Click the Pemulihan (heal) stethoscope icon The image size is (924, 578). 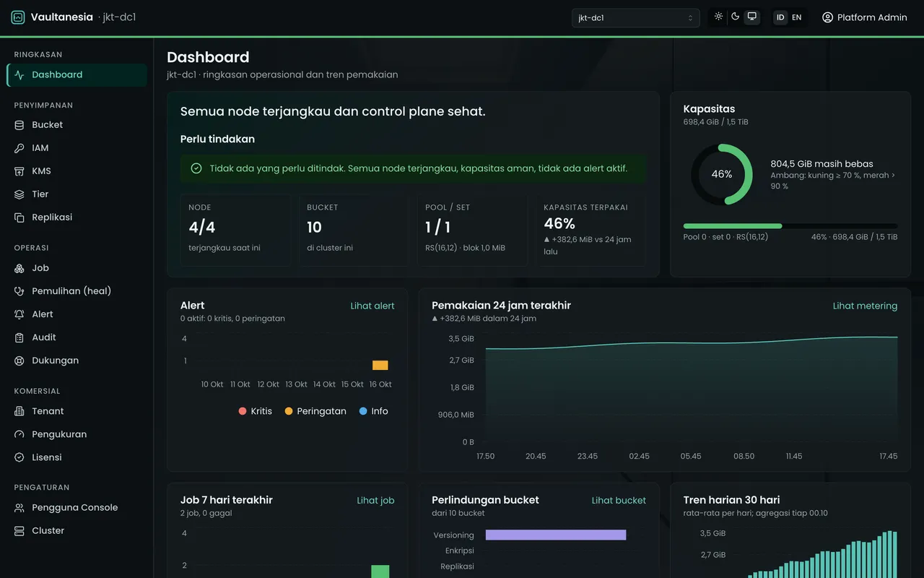pos(19,291)
